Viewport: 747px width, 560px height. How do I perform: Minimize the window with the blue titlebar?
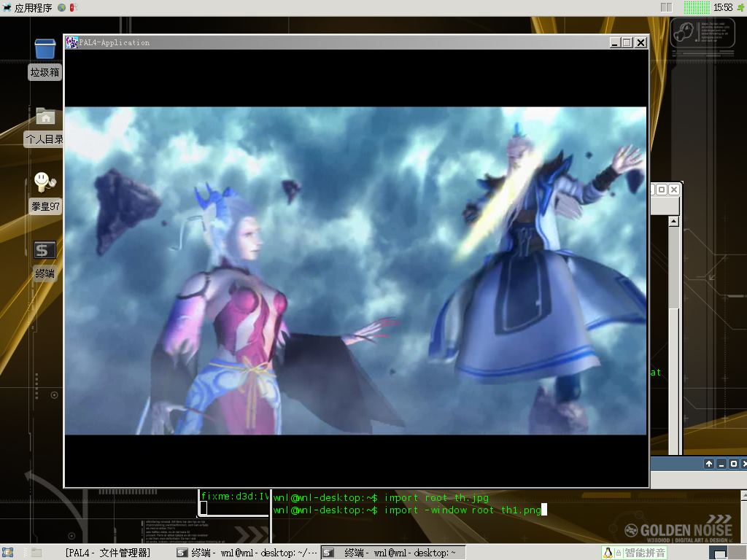click(721, 464)
